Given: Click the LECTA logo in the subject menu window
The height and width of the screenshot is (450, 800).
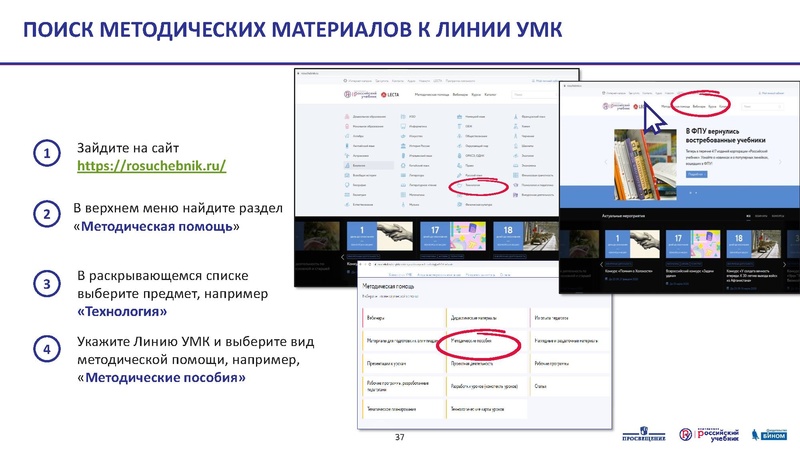Looking at the screenshot, I should [x=390, y=94].
